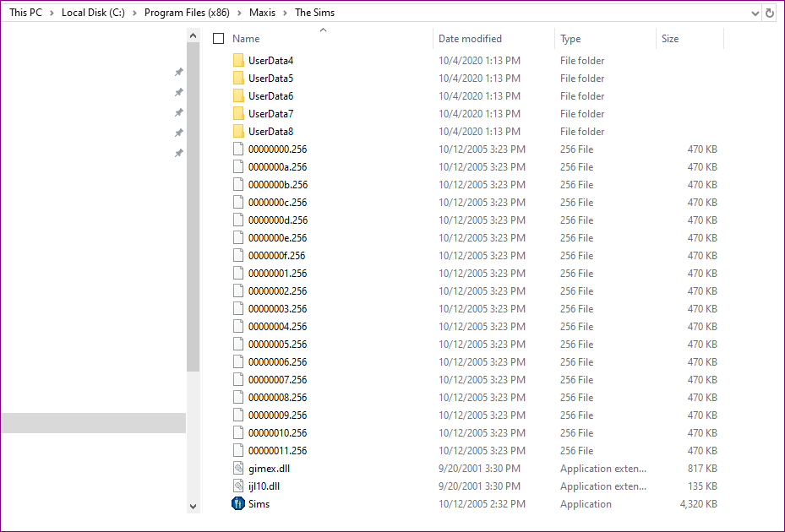Screen dimensions: 785x532
Task: Click the first pin icon in the navigation pane
Action: (x=178, y=72)
